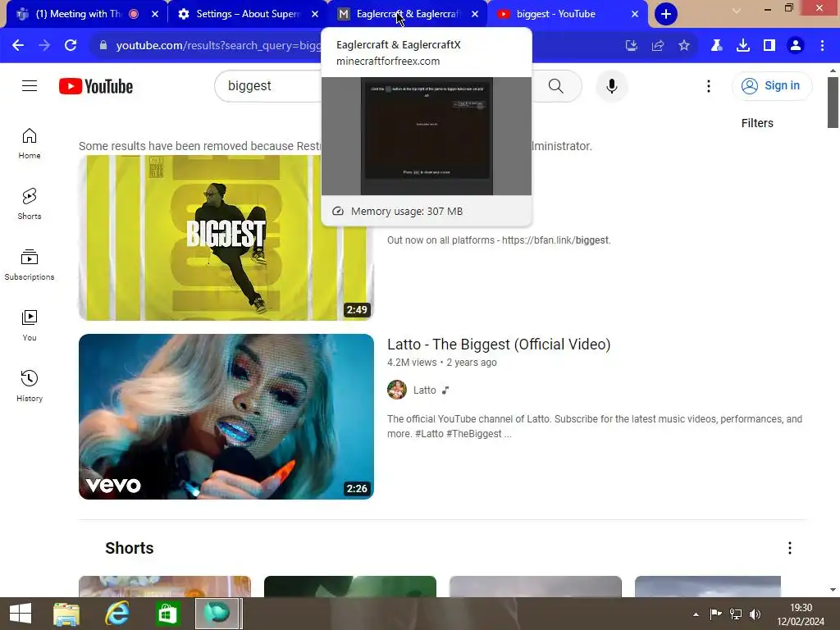Open the browser profile avatar
Screen dimensions: 840x630
pyautogui.click(x=796, y=46)
